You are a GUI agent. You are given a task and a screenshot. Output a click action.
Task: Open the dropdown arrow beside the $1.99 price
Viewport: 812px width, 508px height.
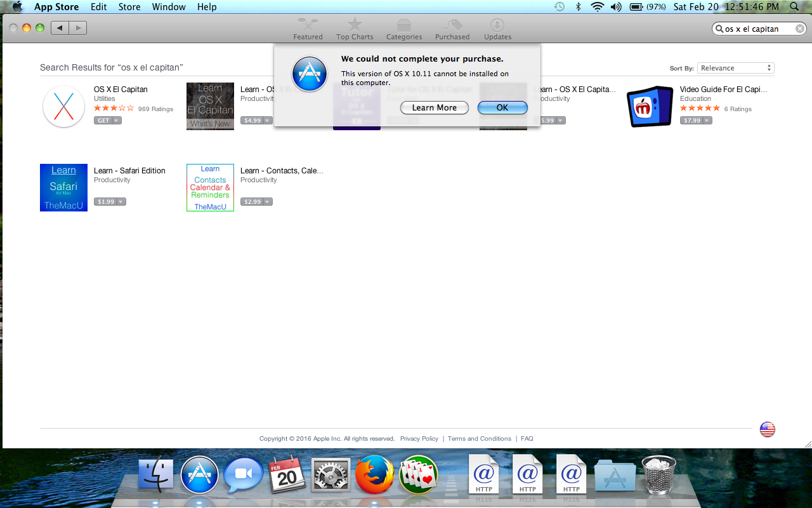click(121, 202)
